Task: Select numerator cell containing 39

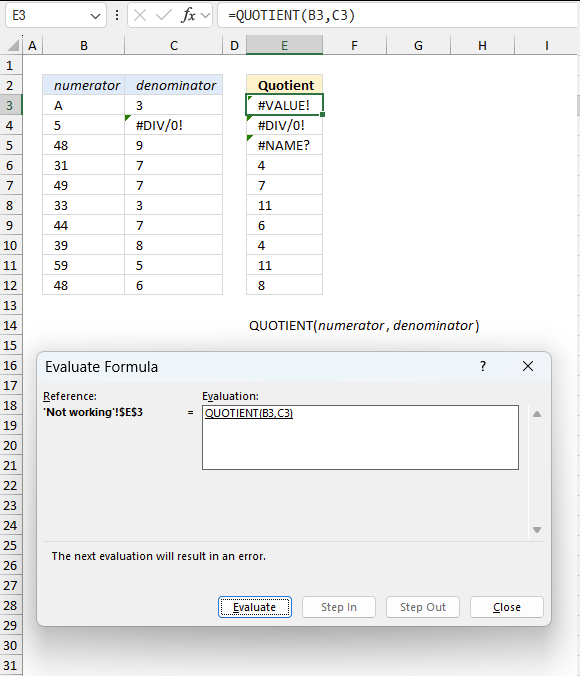Action: [84, 245]
